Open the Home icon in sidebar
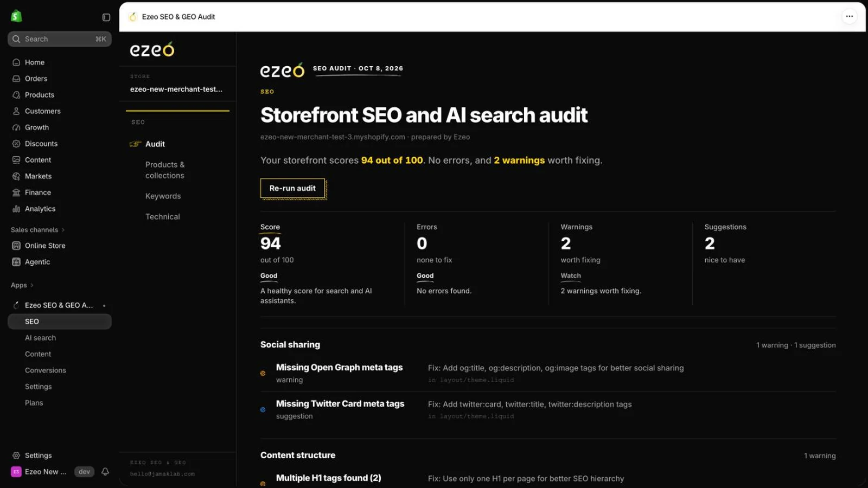 tap(16, 62)
